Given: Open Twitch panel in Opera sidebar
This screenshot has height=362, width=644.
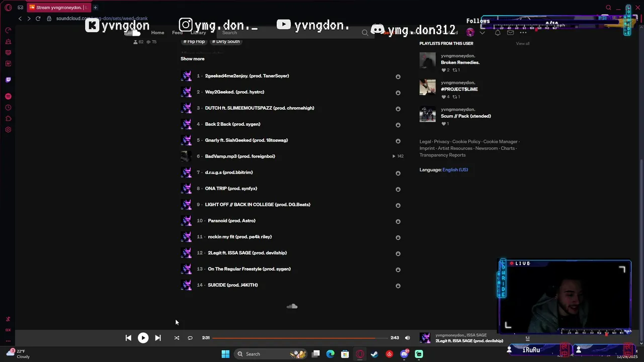Looking at the screenshot, I should click(8, 79).
